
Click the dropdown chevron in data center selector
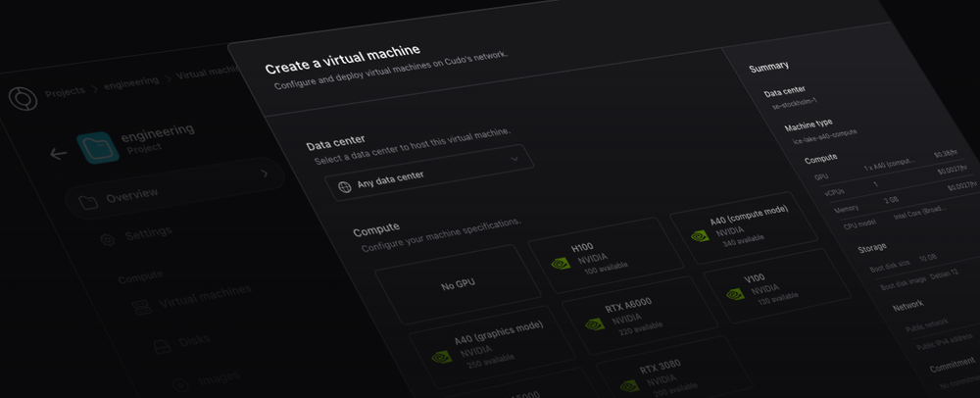click(514, 158)
